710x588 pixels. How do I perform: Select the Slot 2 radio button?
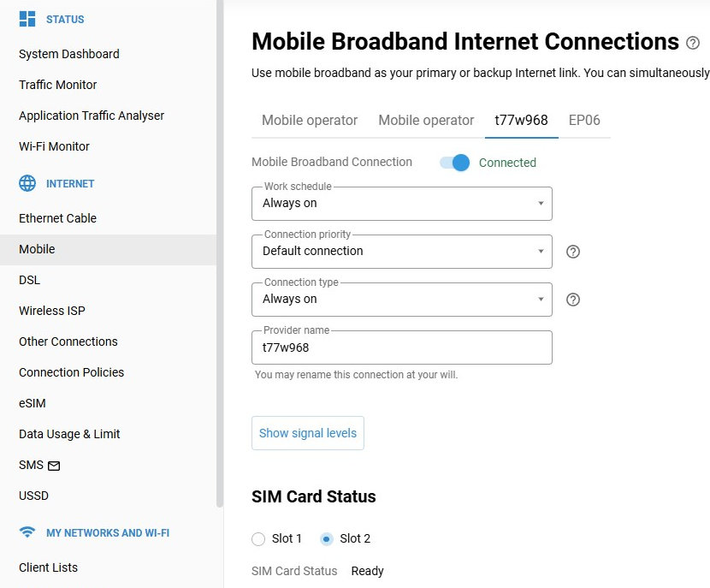pos(326,539)
